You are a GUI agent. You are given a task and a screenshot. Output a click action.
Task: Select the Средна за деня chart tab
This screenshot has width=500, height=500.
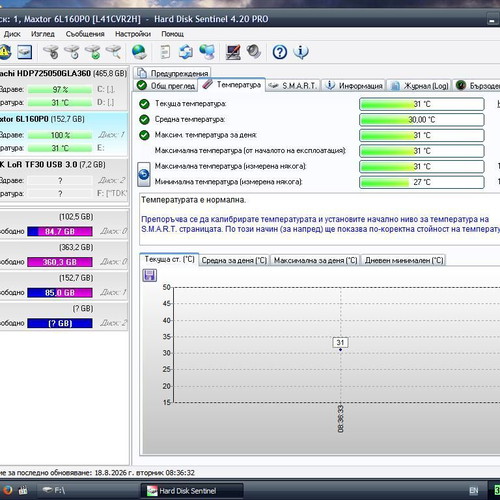pyautogui.click(x=234, y=260)
